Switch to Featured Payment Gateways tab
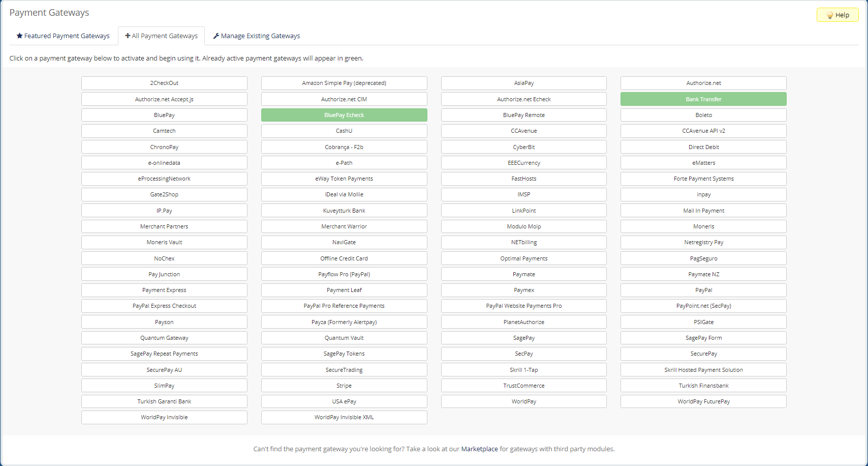This screenshot has width=868, height=466. click(63, 36)
